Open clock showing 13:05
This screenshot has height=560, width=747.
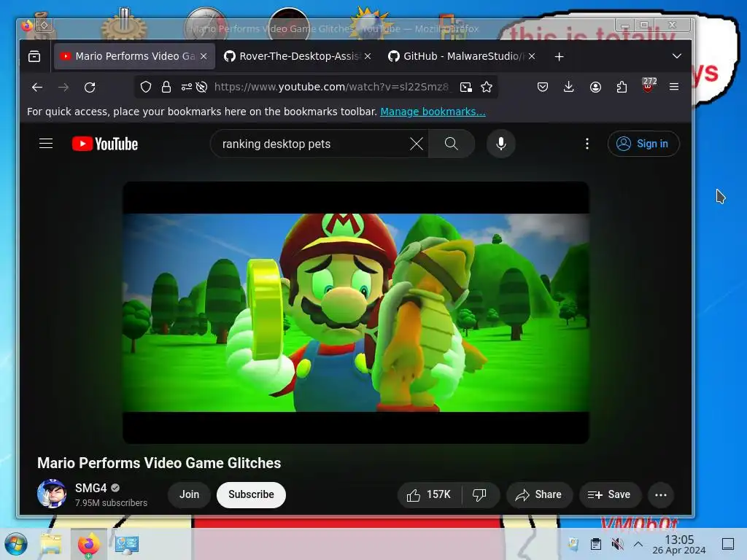[x=679, y=544]
